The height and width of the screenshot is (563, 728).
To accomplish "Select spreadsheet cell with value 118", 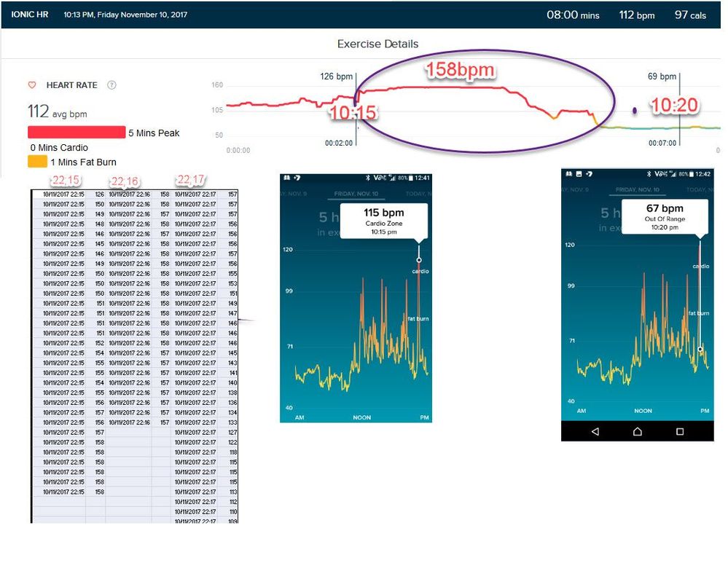I will coord(228,452).
